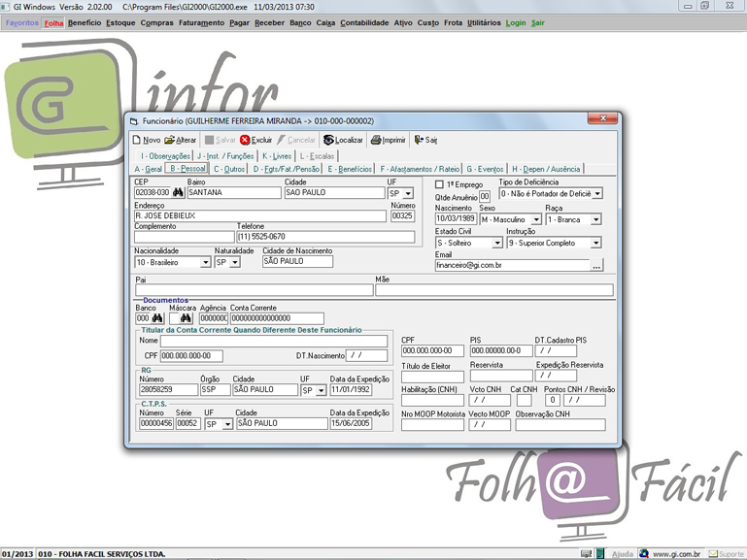Viewport: 747px width, 560px height.
Task: Click the Imprimir printer button
Action: coord(389,140)
